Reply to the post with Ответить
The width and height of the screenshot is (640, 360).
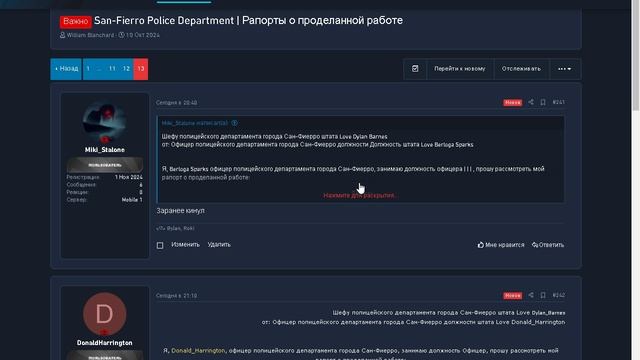(x=548, y=245)
